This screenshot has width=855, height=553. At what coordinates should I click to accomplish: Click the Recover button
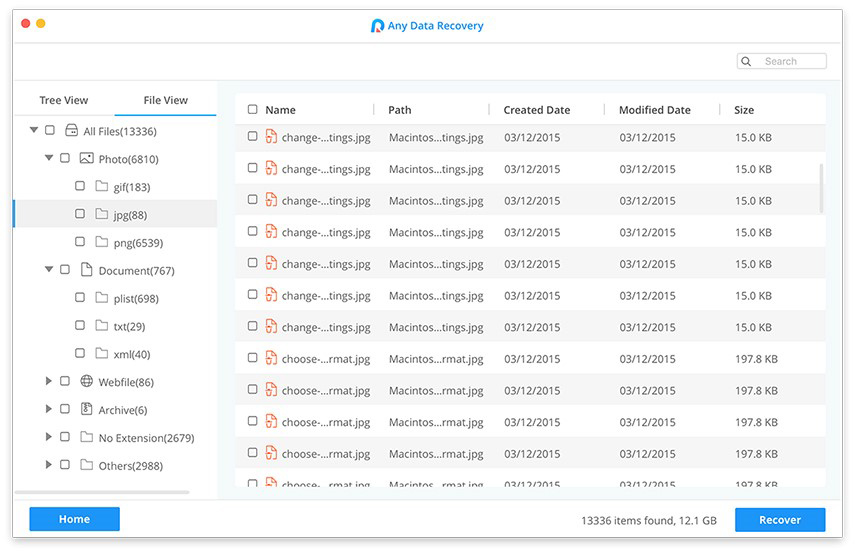pos(780,520)
